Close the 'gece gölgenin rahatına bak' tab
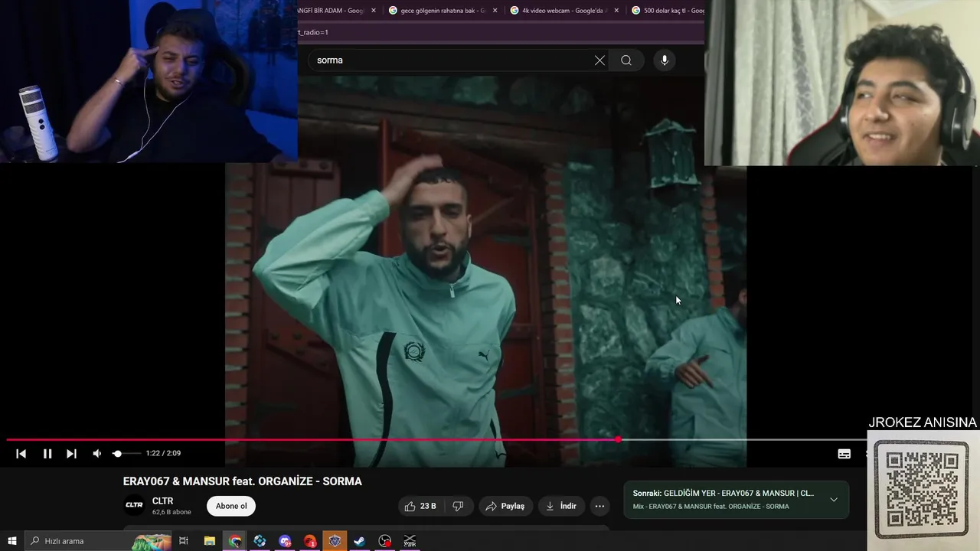980x551 pixels. tap(495, 11)
